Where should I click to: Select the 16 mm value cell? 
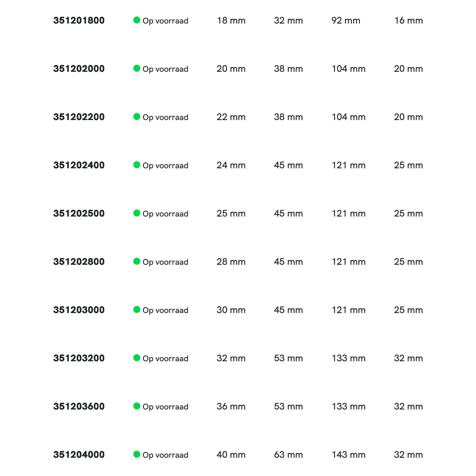408,20
